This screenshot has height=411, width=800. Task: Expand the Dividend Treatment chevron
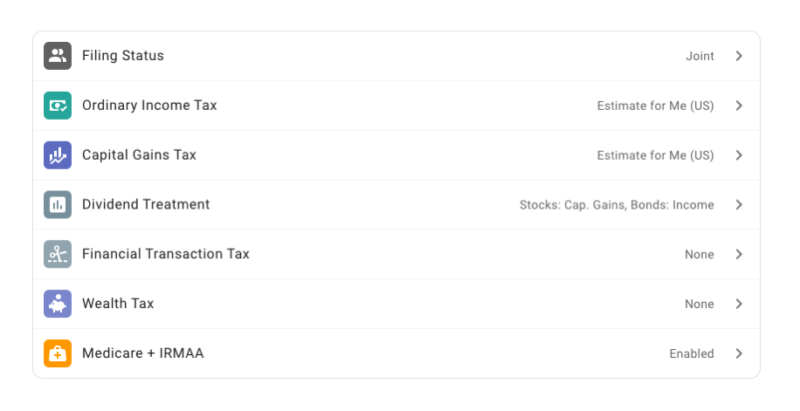[739, 204]
